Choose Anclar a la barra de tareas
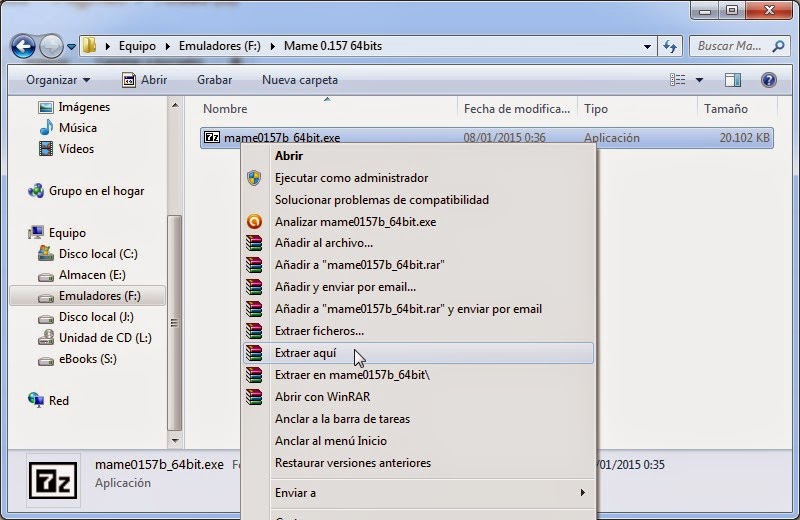 click(x=418, y=419)
